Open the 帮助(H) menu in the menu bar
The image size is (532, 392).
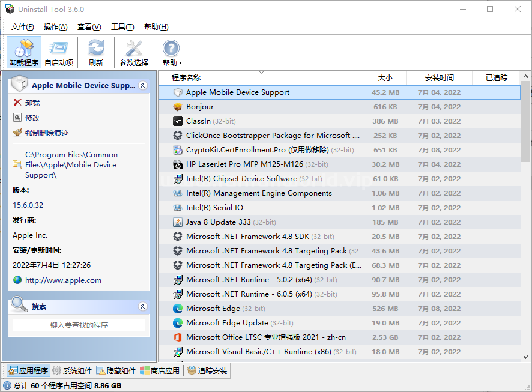[156, 27]
